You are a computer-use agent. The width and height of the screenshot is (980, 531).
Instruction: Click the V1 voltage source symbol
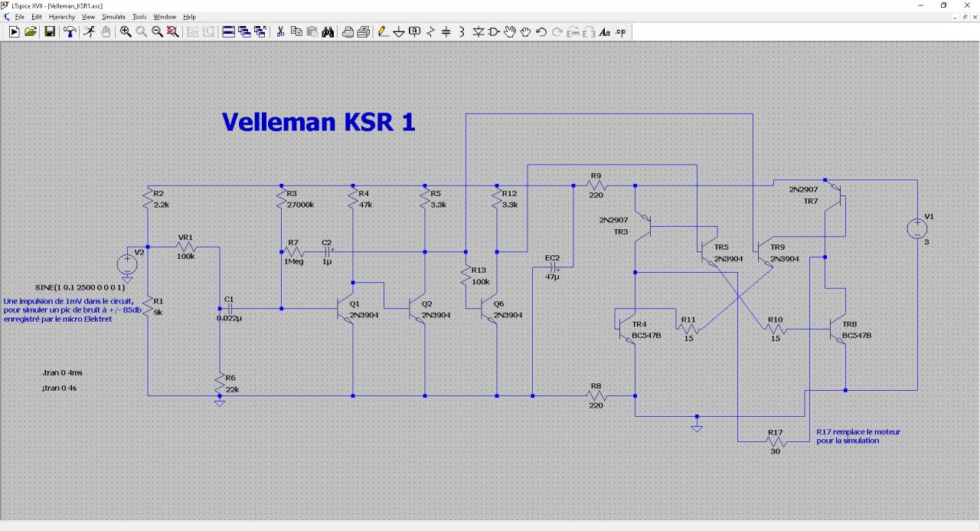click(x=916, y=228)
